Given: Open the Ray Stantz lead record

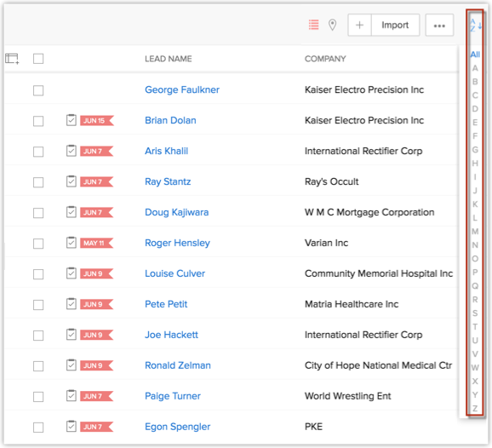Looking at the screenshot, I should point(168,181).
